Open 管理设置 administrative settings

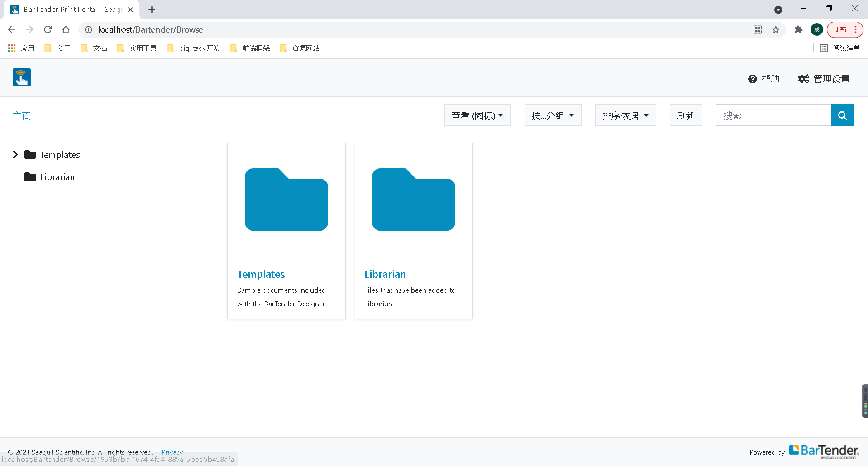tap(824, 79)
